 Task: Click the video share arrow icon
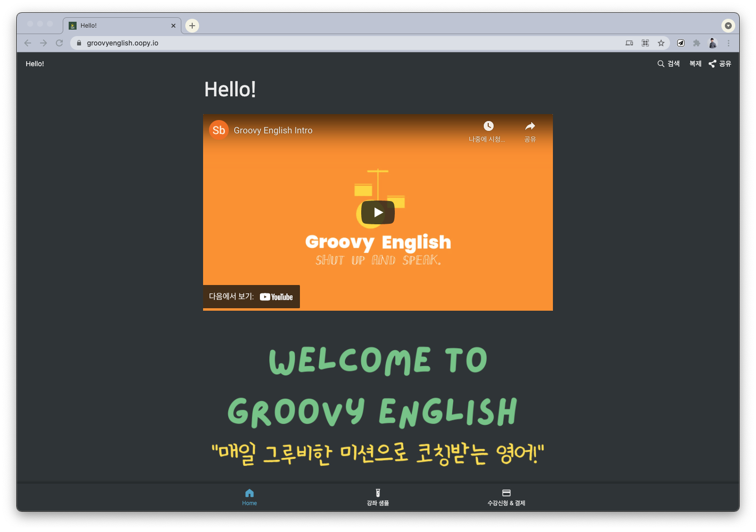[x=530, y=126]
